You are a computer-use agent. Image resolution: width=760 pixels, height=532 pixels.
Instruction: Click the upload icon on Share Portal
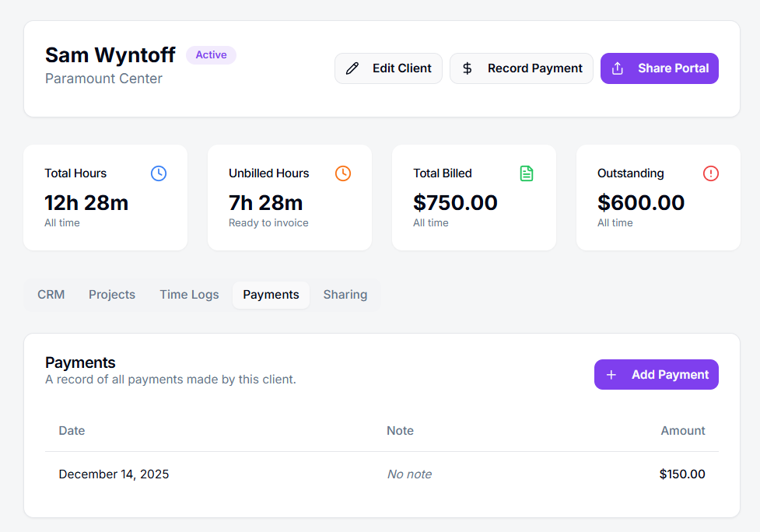point(618,68)
